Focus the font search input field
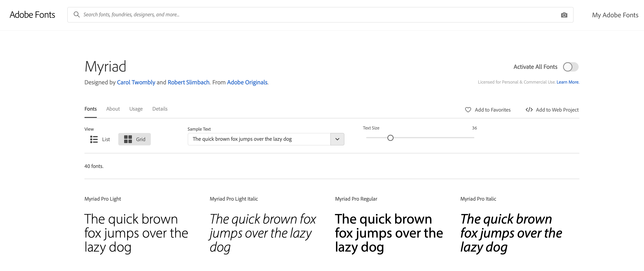Screen dimensions: 644x271 (300, 15)
